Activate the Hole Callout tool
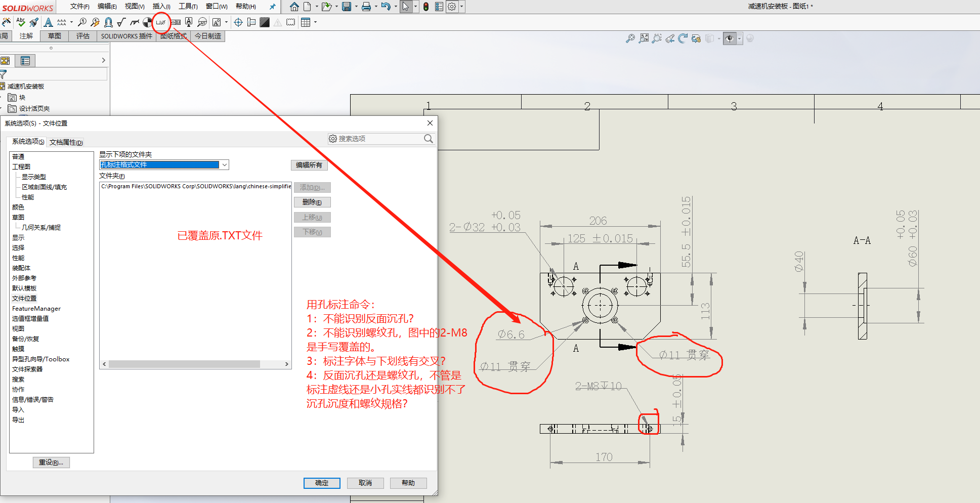The image size is (980, 503). coord(161,22)
